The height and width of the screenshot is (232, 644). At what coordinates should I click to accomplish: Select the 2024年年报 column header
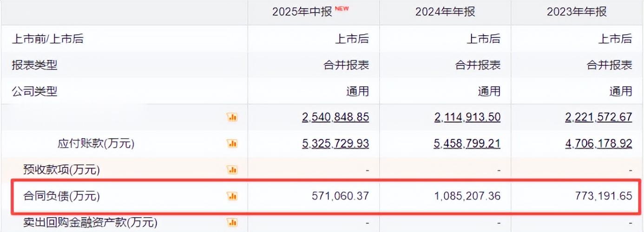click(445, 12)
